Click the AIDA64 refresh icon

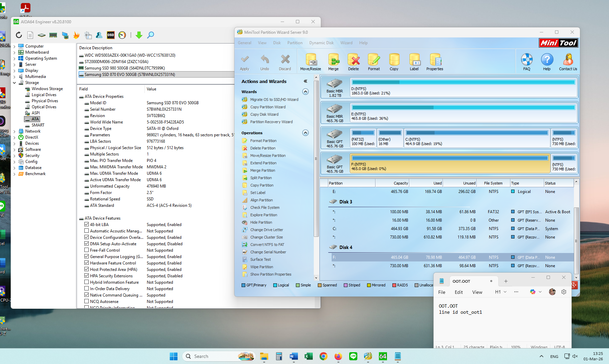click(19, 35)
